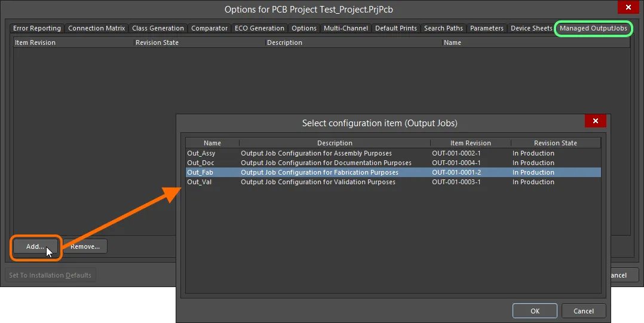Click revision OUT-001-0004-1
Viewport: 644px width, 323px height.
point(456,163)
